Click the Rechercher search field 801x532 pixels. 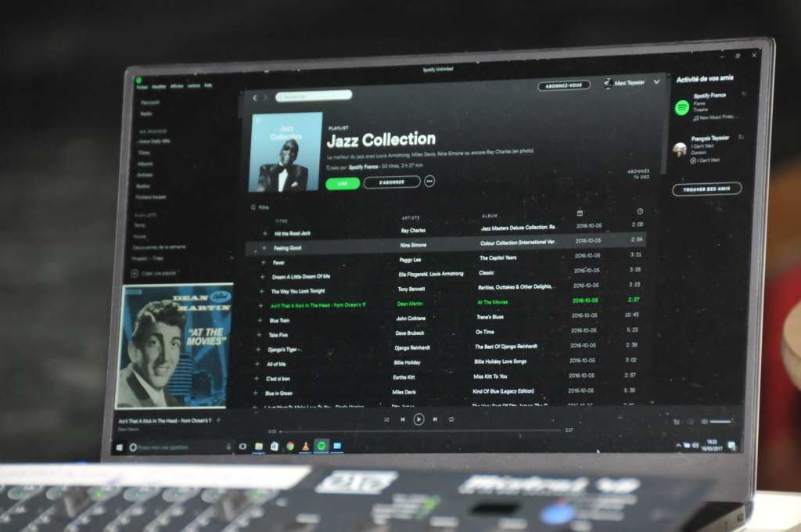pos(314,95)
